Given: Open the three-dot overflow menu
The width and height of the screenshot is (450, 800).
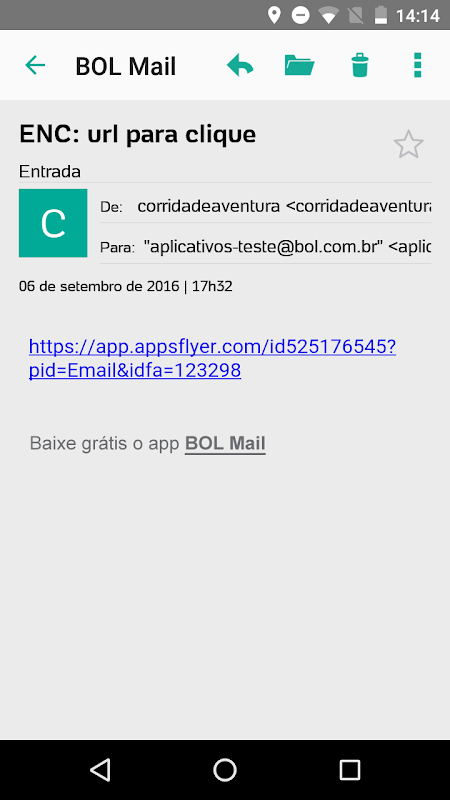Looking at the screenshot, I should click(418, 65).
